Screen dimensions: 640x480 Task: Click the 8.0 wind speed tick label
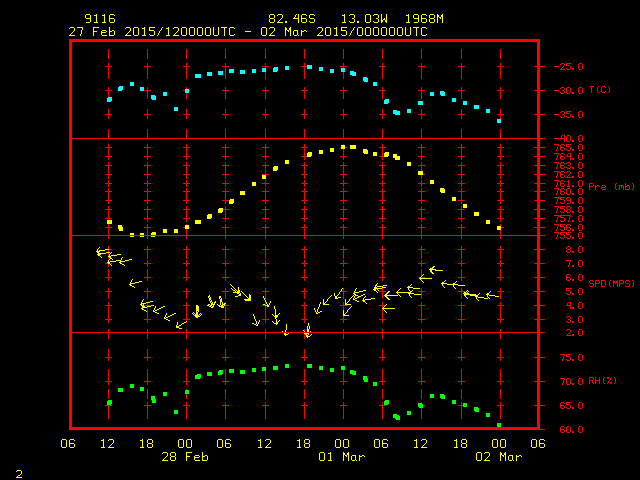574,250
